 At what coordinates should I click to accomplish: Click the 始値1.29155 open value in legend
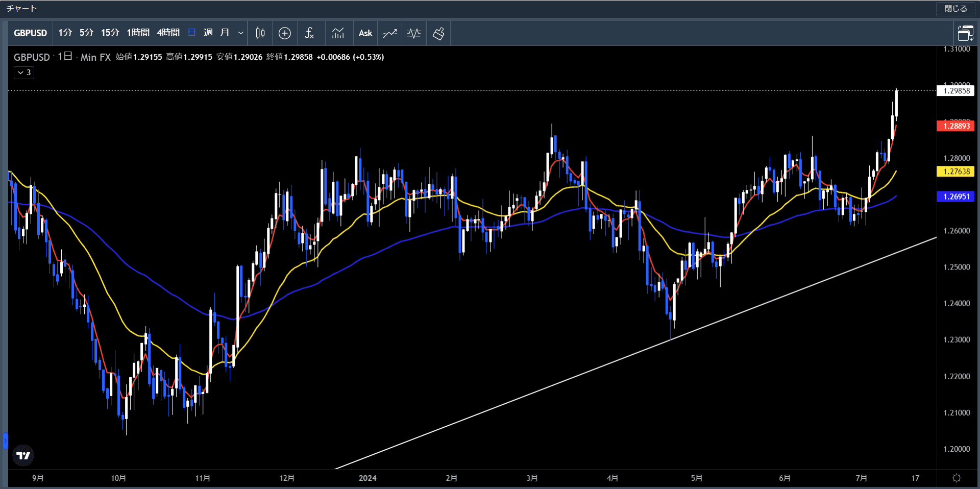coord(139,57)
